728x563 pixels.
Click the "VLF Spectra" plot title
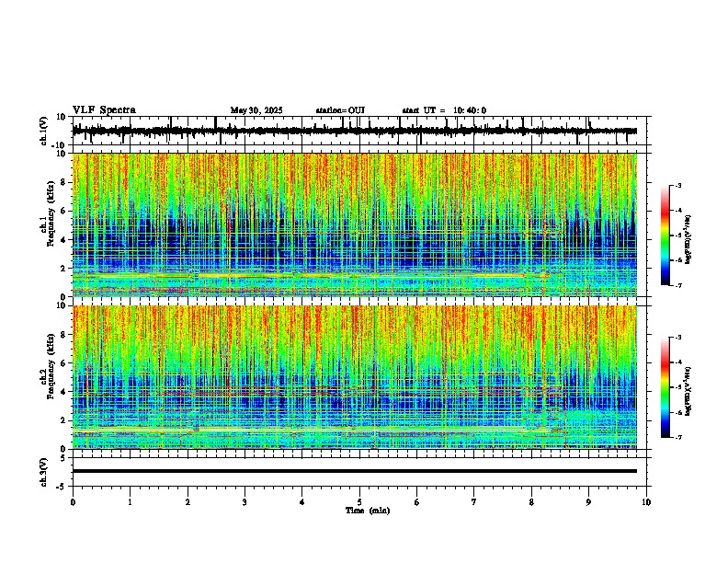point(104,110)
